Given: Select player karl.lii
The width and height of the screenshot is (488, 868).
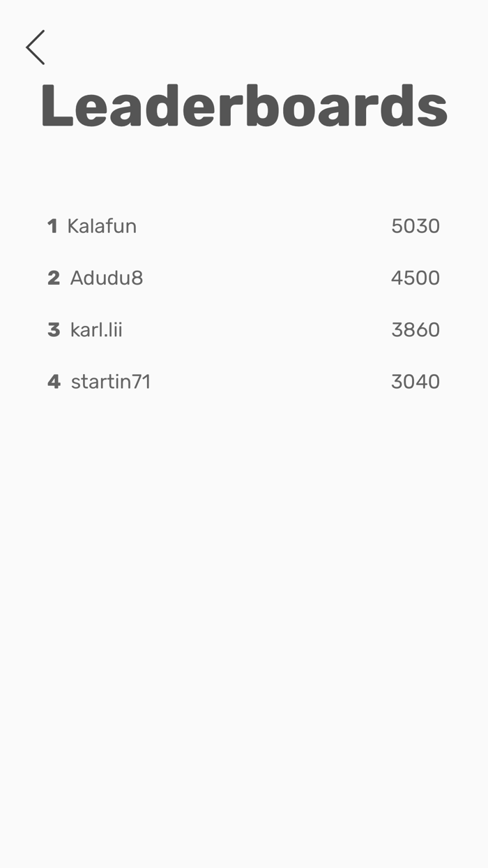Looking at the screenshot, I should (x=97, y=329).
